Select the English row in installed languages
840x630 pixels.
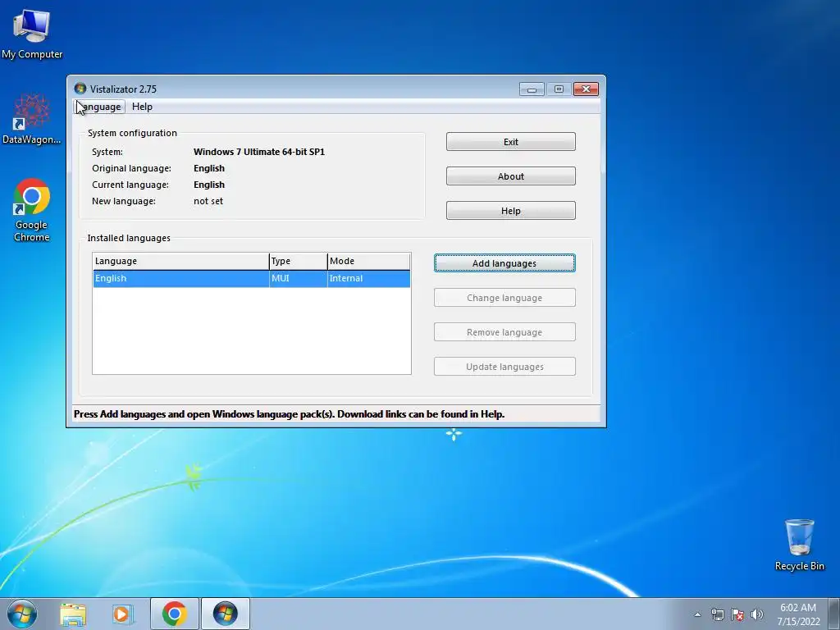pos(252,279)
